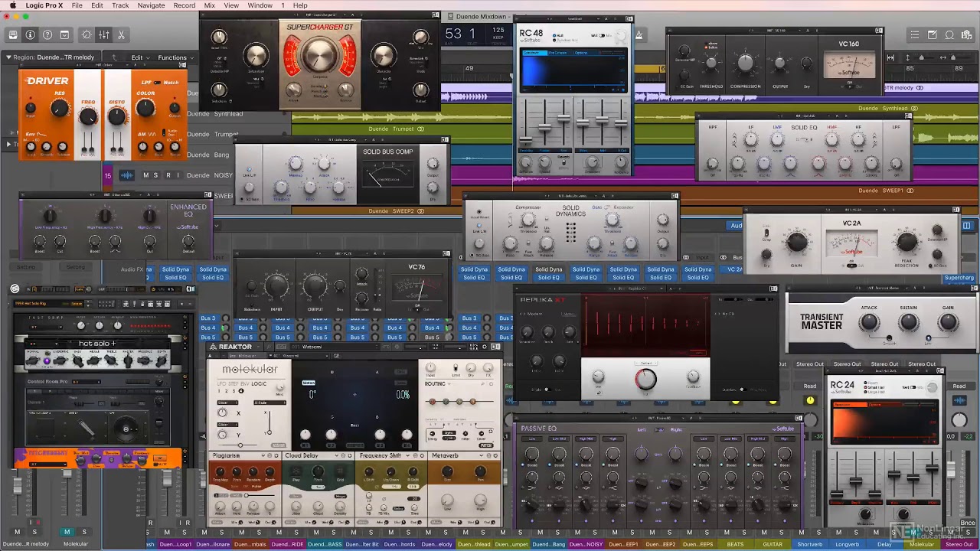Screen dimensions: 980x551
Task: Record-enable the NOISY track R button
Action: (x=167, y=175)
